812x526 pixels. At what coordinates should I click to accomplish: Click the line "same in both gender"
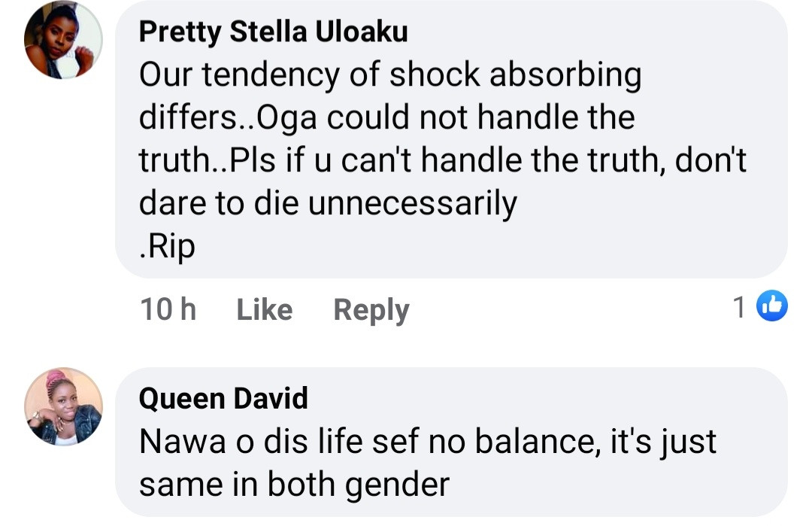click(x=294, y=484)
